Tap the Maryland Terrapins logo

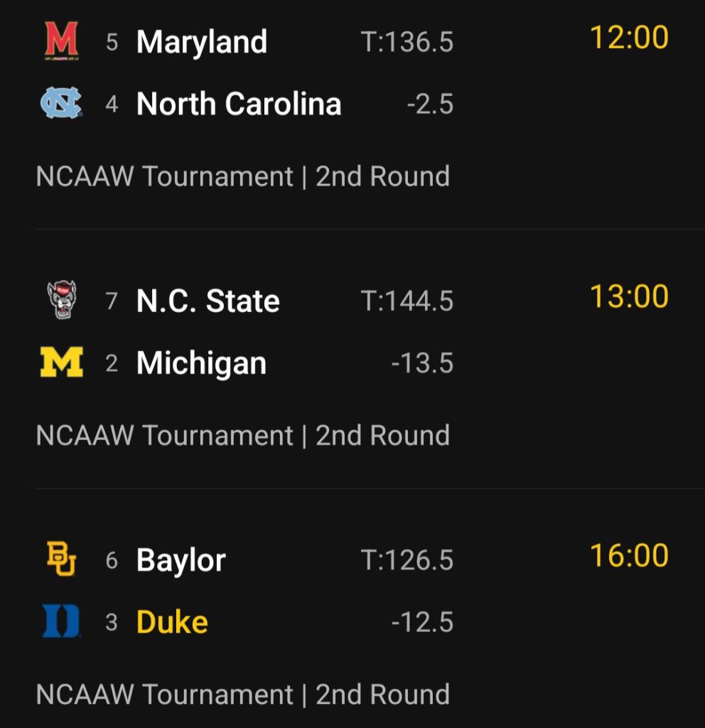click(61, 41)
